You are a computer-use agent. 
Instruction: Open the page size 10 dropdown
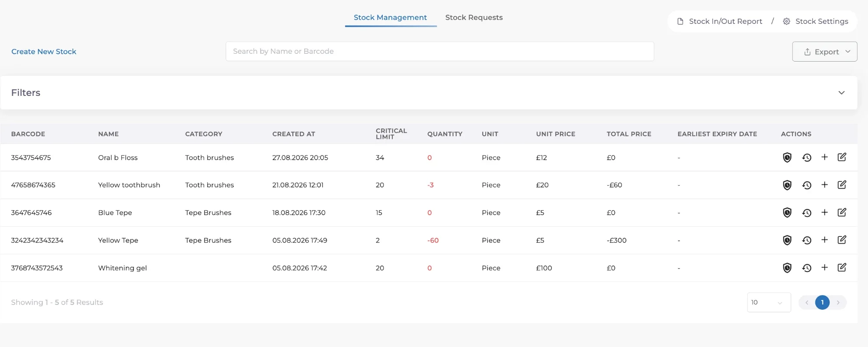click(769, 302)
